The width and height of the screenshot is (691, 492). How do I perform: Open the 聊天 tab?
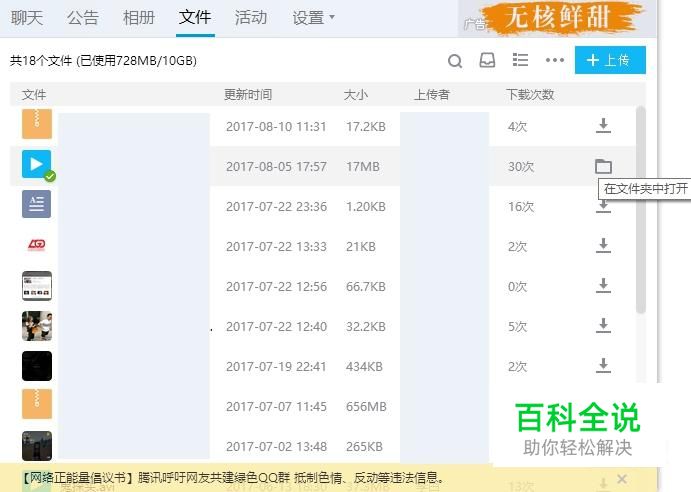27,18
